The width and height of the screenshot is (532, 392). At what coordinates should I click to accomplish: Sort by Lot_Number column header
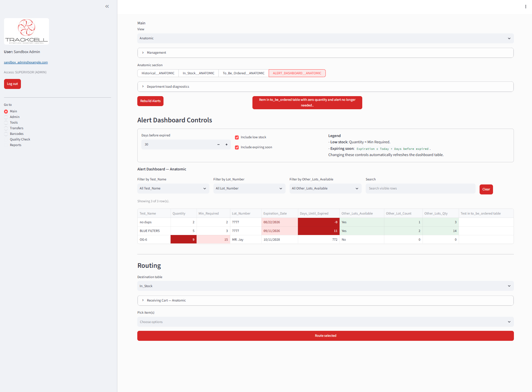246,213
